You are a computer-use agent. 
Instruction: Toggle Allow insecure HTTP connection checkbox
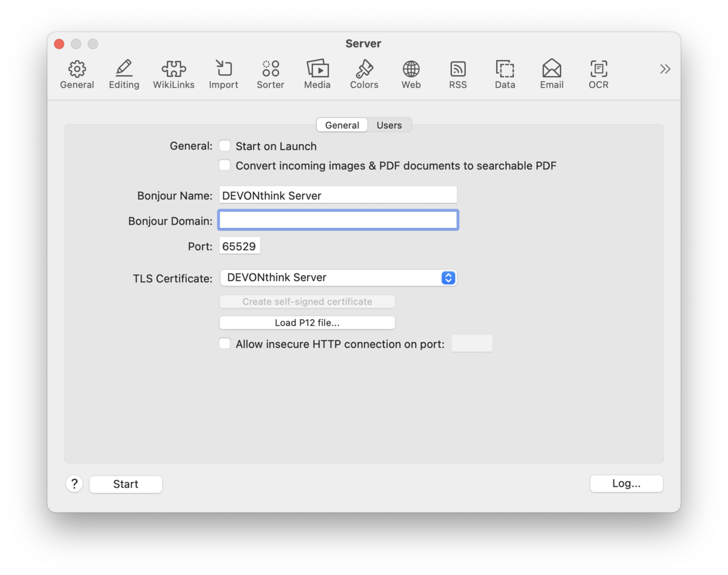pyautogui.click(x=224, y=344)
